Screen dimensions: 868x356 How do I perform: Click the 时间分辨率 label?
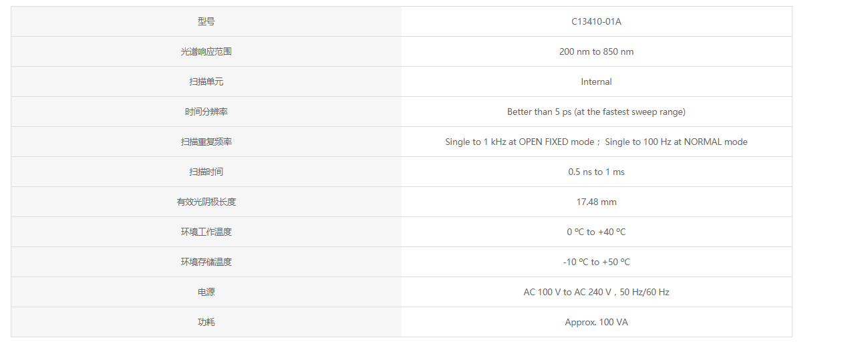[206, 112]
